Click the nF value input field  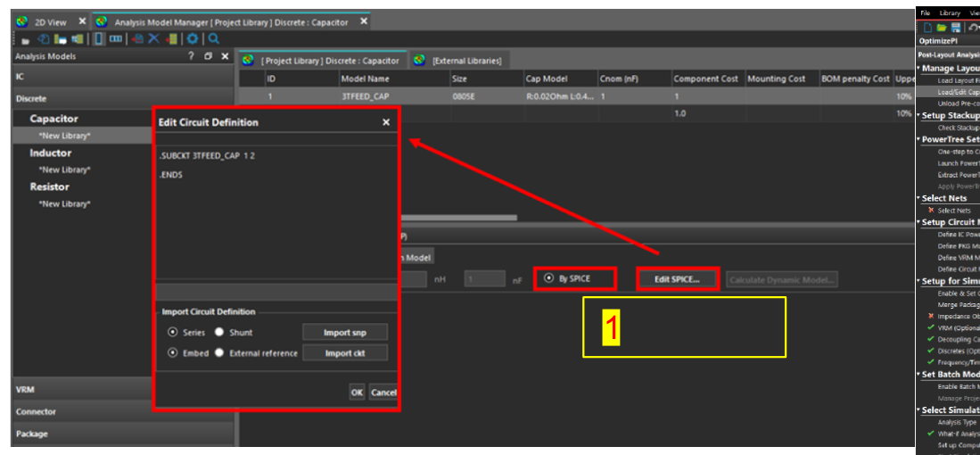tap(484, 279)
